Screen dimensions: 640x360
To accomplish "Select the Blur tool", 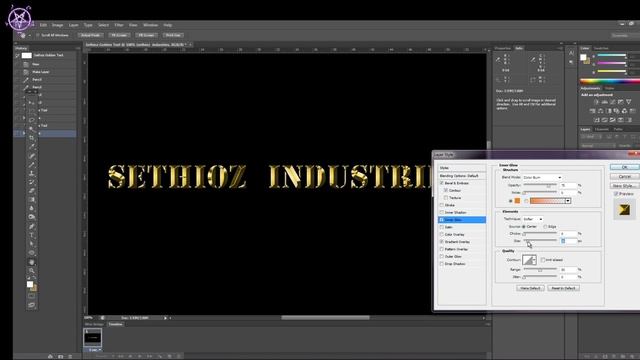I will pos(32,209).
